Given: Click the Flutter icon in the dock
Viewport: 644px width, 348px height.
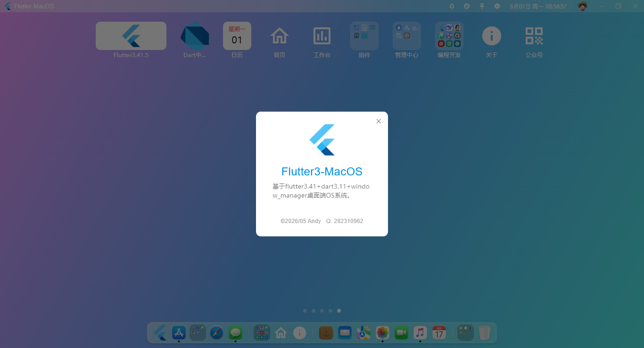Looking at the screenshot, I should (x=160, y=333).
